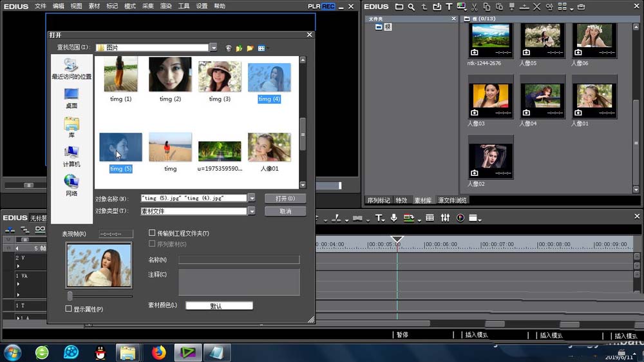Check the 显示属性 checkbox

point(69,309)
